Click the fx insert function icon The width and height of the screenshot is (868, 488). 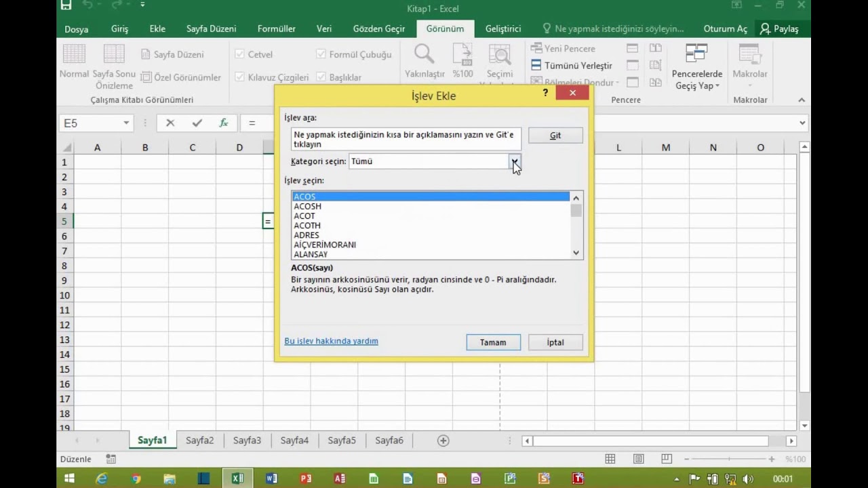[223, 123]
